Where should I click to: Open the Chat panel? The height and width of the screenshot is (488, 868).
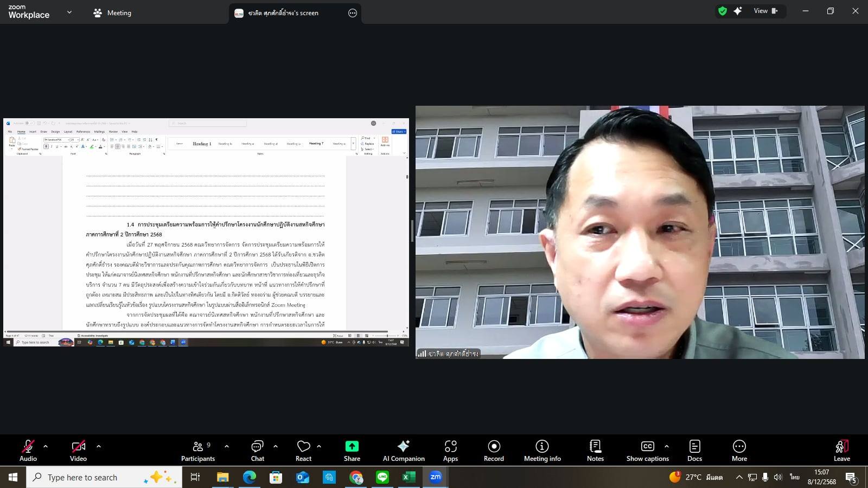point(257,451)
